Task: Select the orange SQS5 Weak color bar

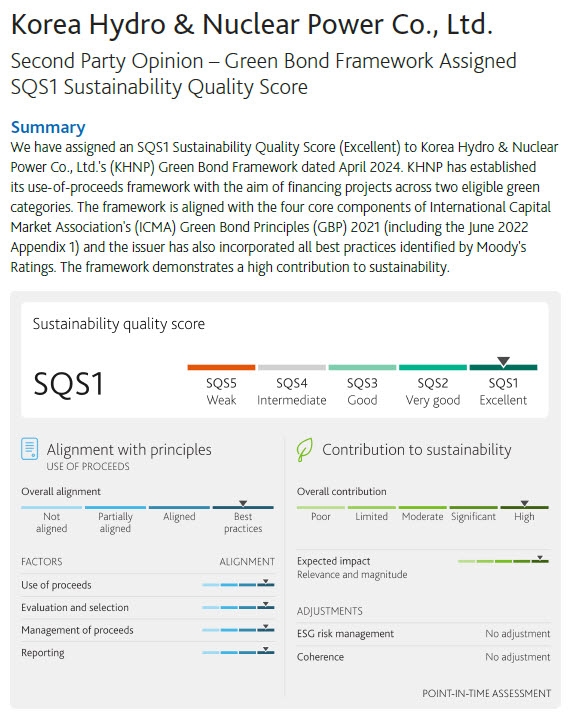Action: click(x=221, y=367)
